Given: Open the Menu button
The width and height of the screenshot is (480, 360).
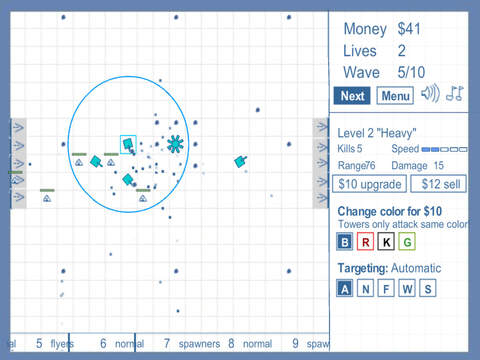Looking at the screenshot, I should click(395, 96).
